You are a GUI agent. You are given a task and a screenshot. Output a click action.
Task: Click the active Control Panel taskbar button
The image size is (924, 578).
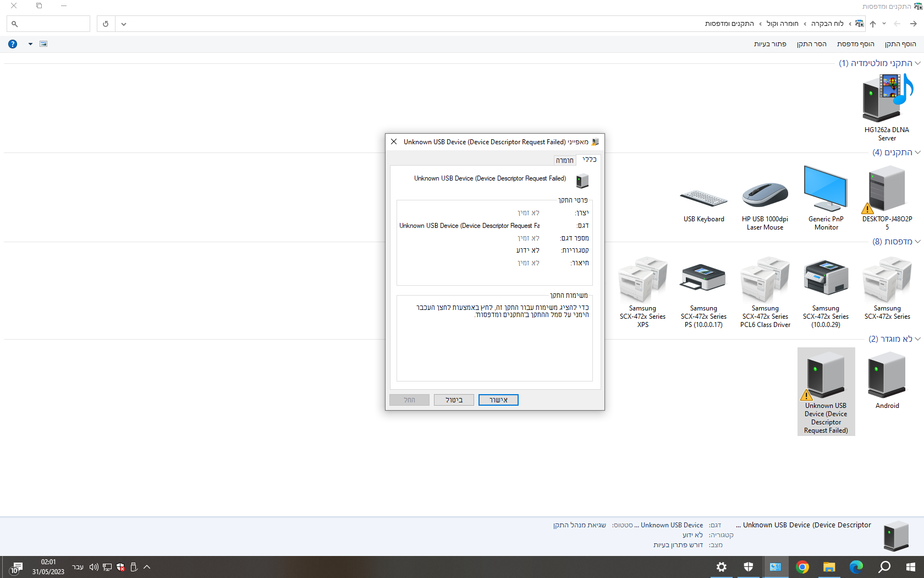tap(776, 567)
